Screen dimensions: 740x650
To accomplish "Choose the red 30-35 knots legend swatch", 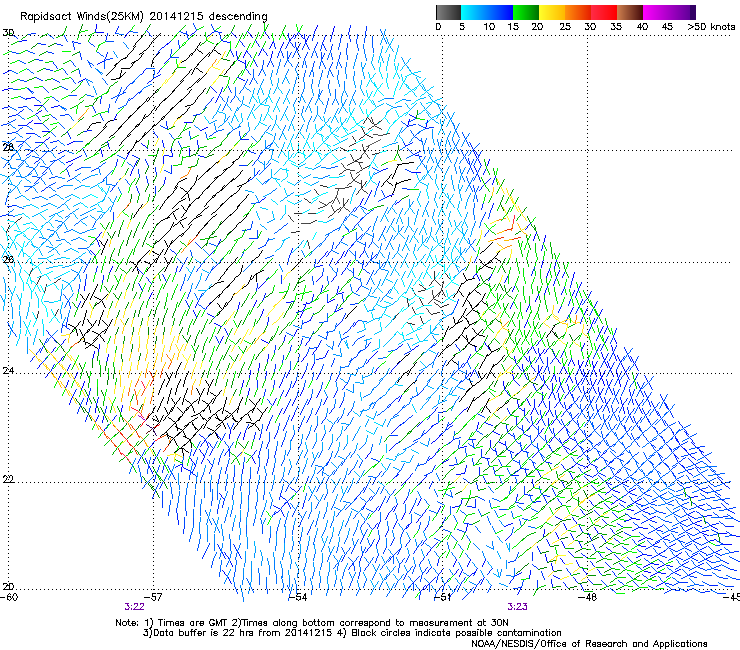I will click(604, 12).
